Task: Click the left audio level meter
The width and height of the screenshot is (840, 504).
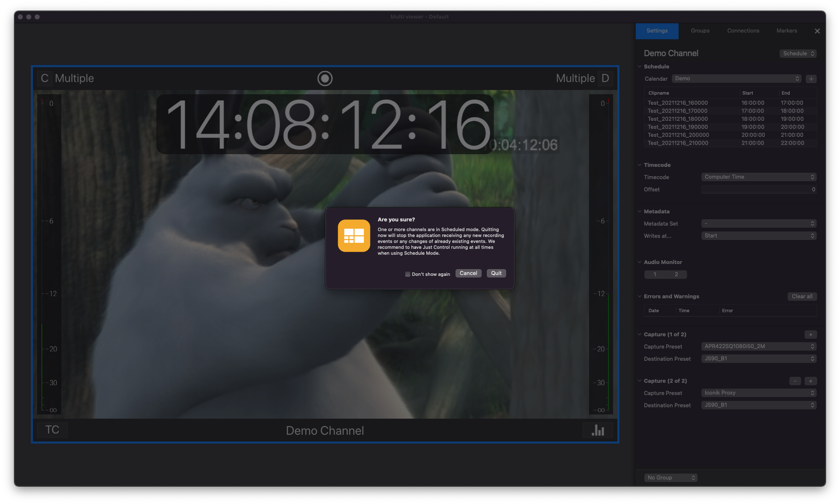Action: point(49,255)
